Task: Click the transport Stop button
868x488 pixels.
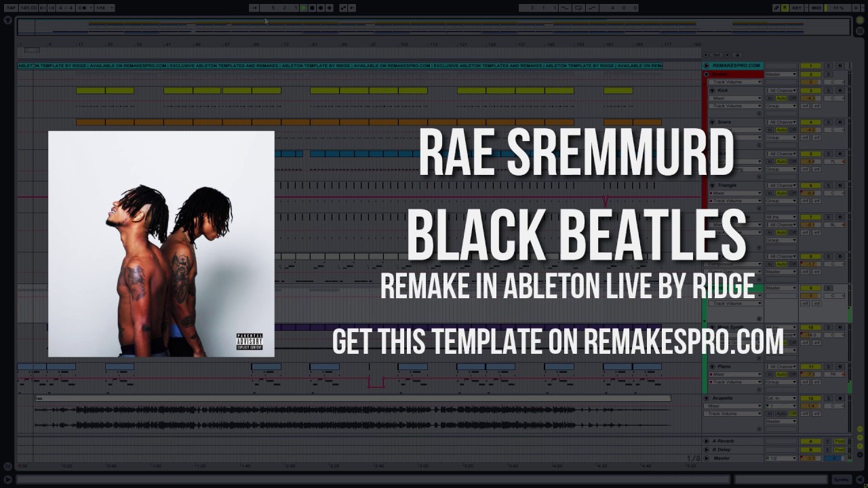Action: click(x=312, y=7)
